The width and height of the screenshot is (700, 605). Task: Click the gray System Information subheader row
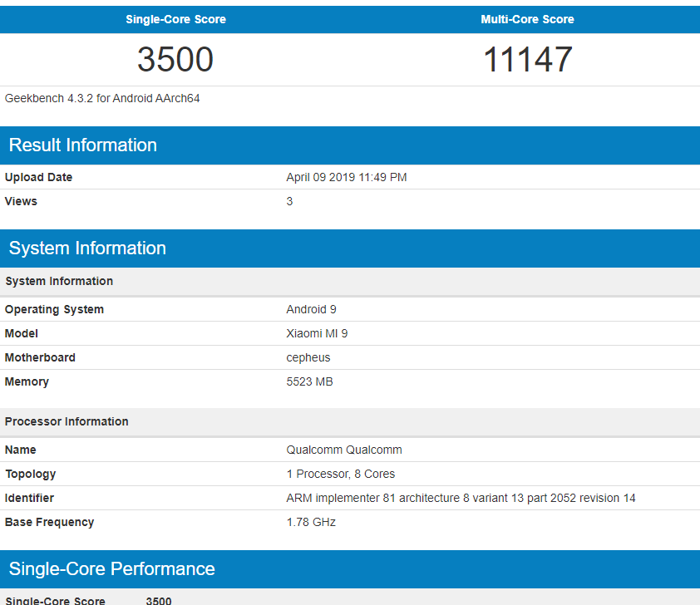350,281
